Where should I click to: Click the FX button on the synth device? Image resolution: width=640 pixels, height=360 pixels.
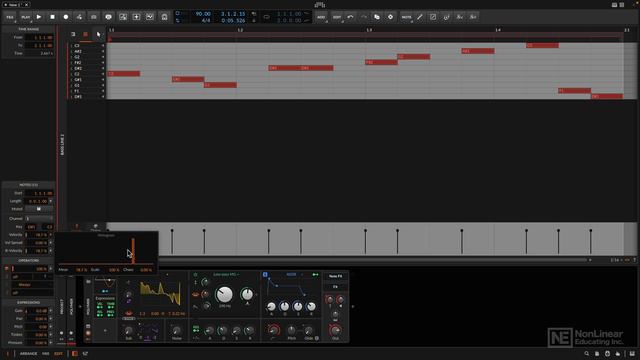(x=336, y=287)
